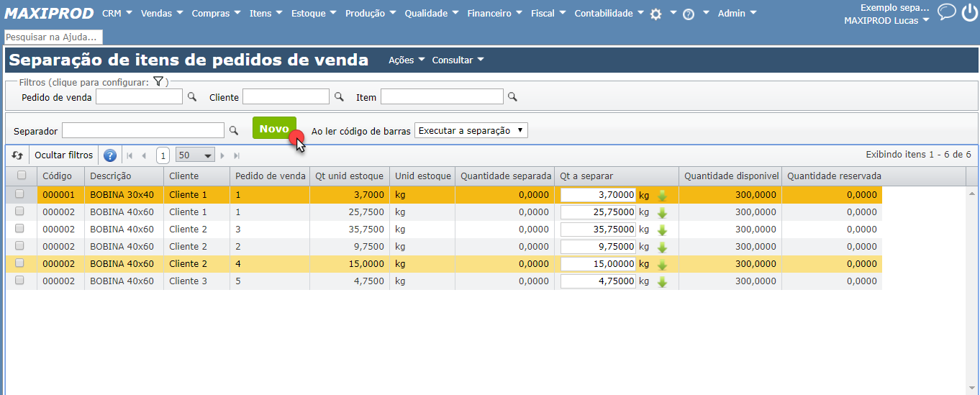Open the page size 50 dropdown
Image resolution: width=980 pixels, height=395 pixels.
coord(196,155)
